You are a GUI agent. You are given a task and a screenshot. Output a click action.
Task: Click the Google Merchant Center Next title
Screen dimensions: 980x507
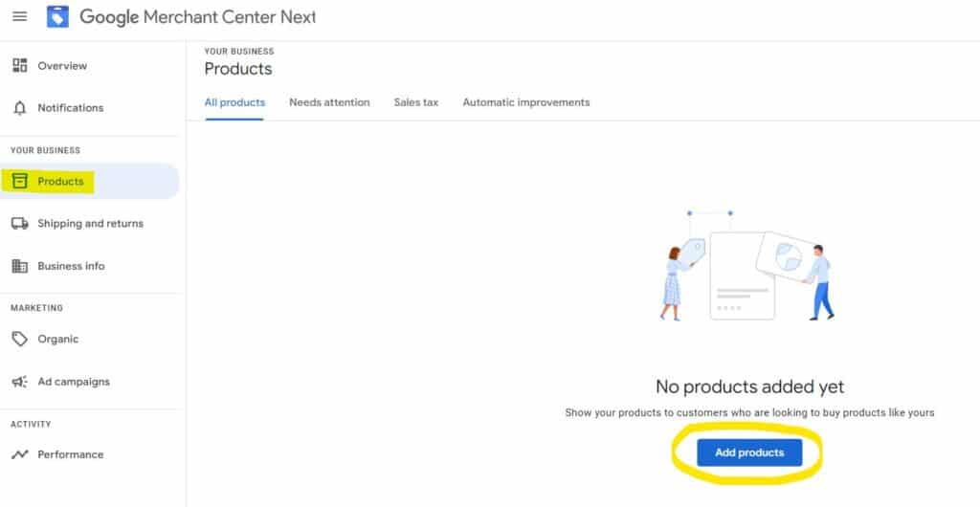[197, 17]
